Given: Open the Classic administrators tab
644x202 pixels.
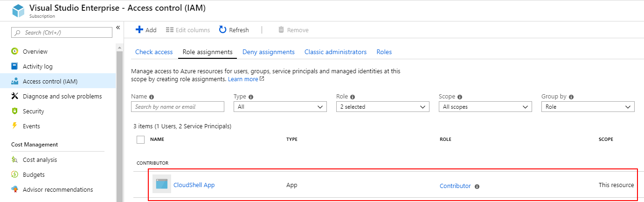Looking at the screenshot, I should tap(336, 52).
